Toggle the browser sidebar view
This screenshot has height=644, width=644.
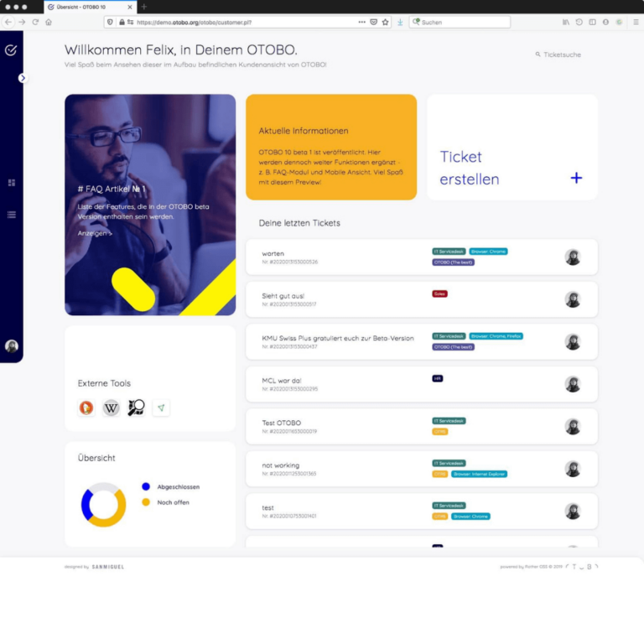[592, 22]
